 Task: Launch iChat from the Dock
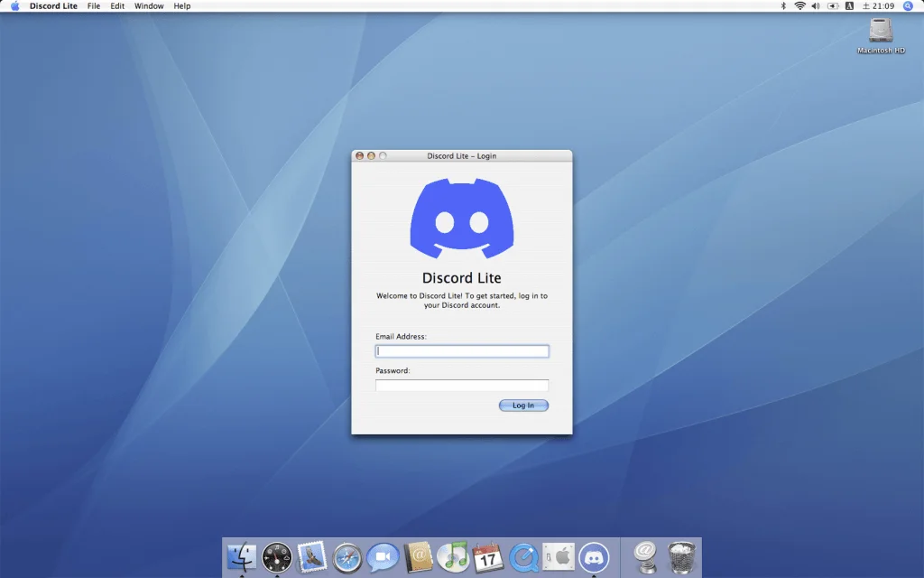tap(383, 557)
